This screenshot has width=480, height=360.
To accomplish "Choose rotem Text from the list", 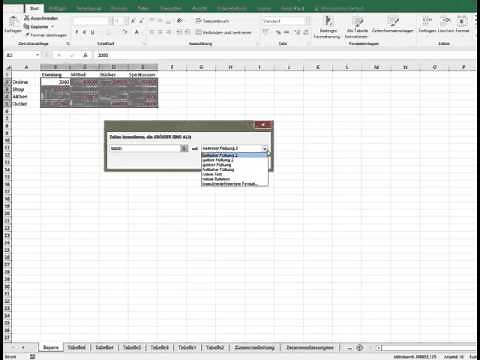I will click(x=234, y=174).
